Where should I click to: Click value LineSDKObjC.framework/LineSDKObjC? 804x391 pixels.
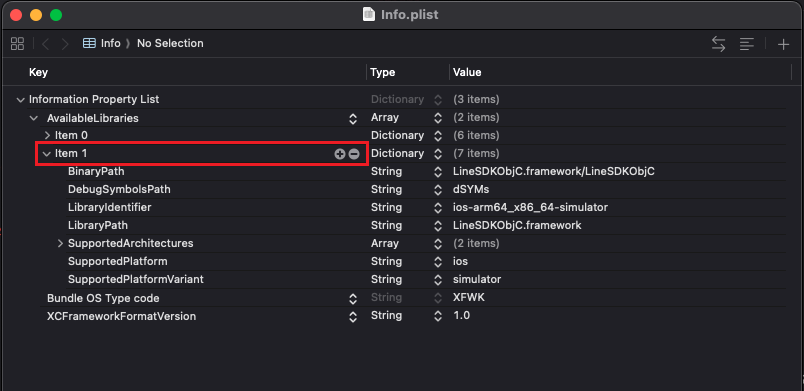tap(554, 172)
